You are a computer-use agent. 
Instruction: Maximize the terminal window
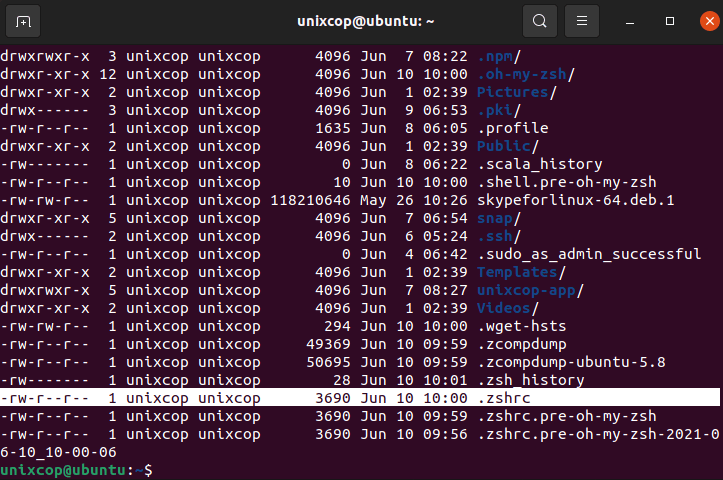[x=670, y=21]
